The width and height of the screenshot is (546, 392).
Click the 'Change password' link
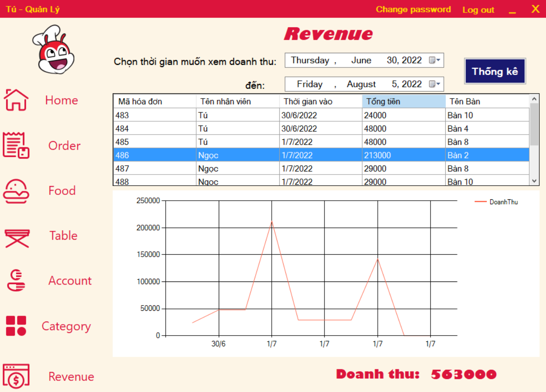[413, 9]
